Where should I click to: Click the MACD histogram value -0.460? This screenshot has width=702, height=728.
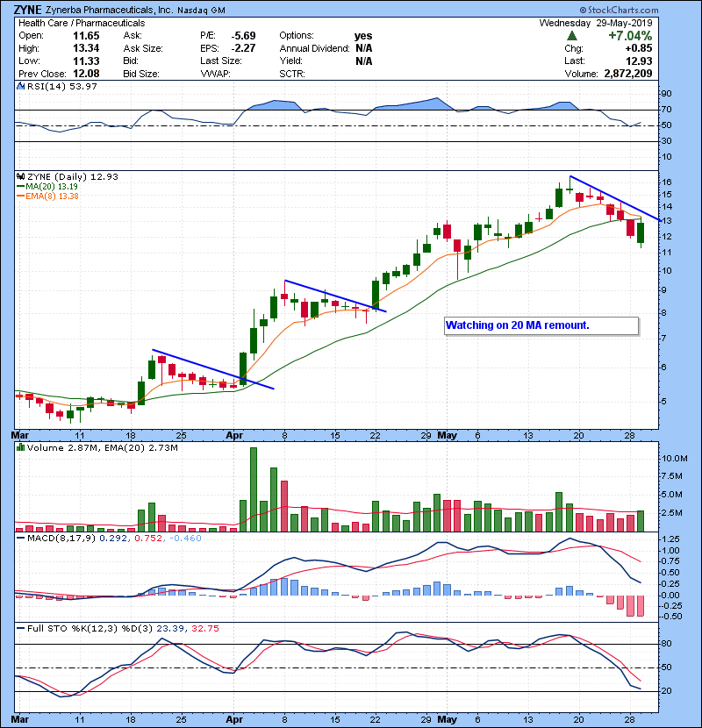tap(185, 539)
